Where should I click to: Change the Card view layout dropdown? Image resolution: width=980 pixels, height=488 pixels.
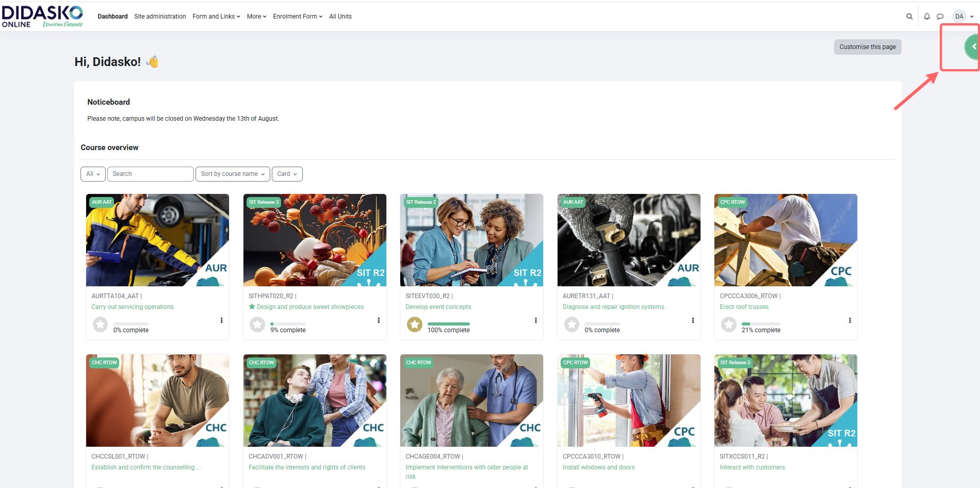[287, 174]
